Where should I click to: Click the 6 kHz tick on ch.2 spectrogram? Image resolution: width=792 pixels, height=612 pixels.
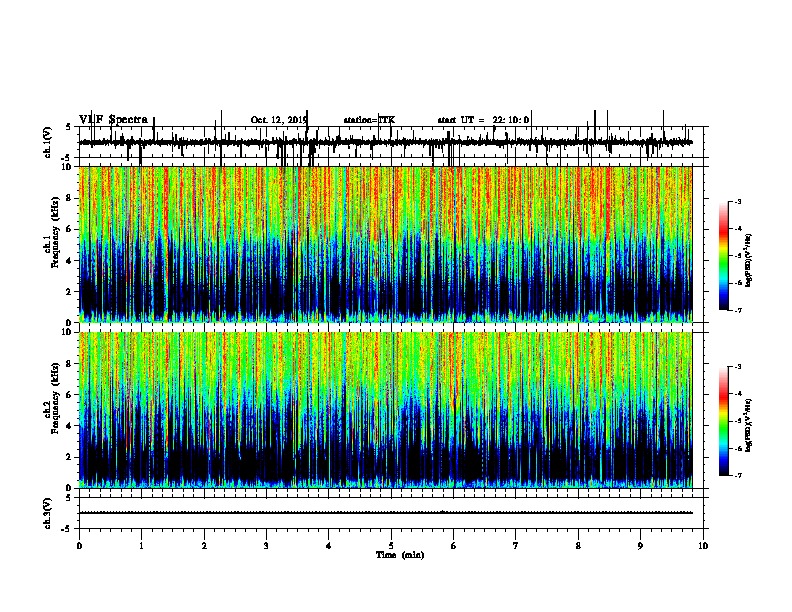70,395
